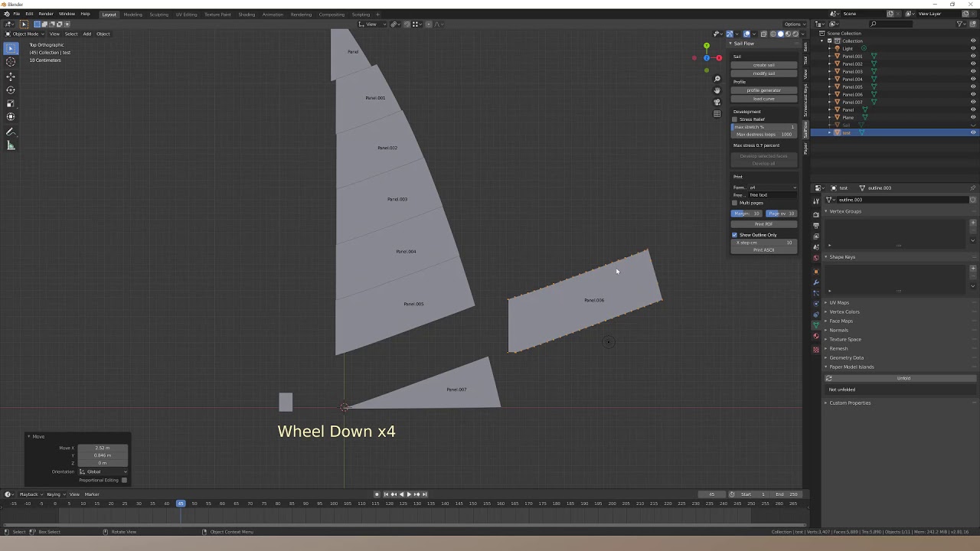Open the File menu
Image resolution: width=980 pixels, height=551 pixels.
(16, 14)
